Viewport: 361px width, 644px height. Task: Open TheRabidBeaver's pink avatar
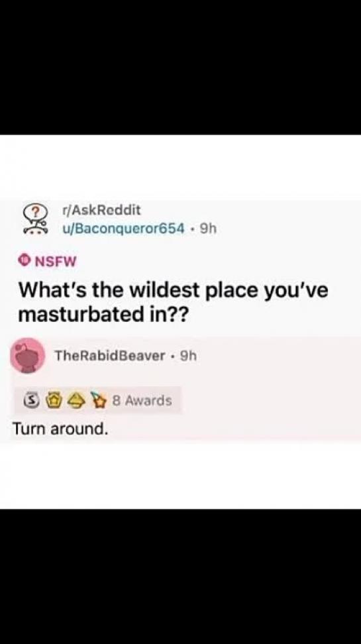tap(28, 356)
